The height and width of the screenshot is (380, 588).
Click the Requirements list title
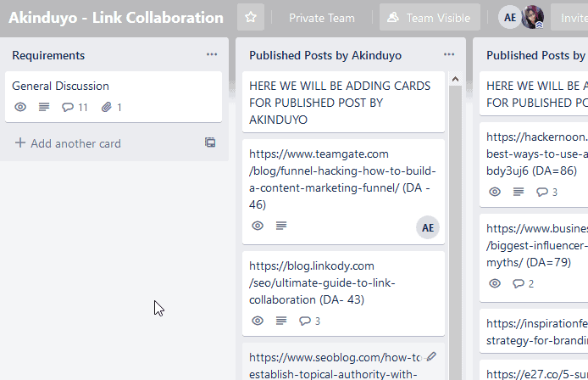48,56
